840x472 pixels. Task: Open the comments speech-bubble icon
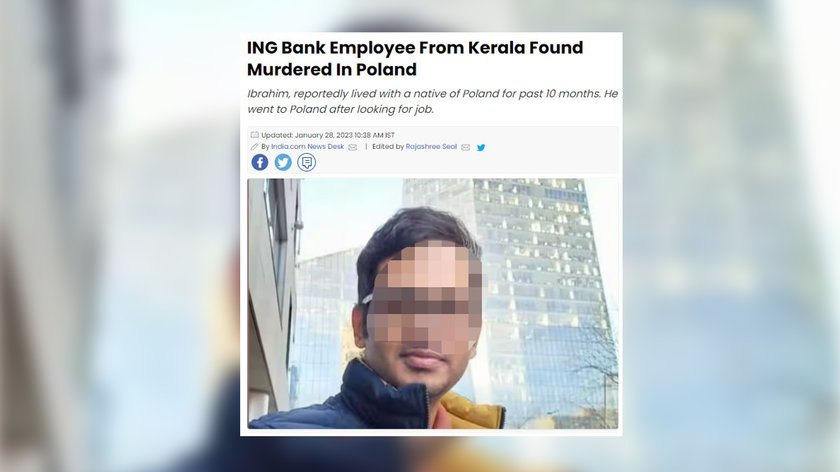coord(307,162)
